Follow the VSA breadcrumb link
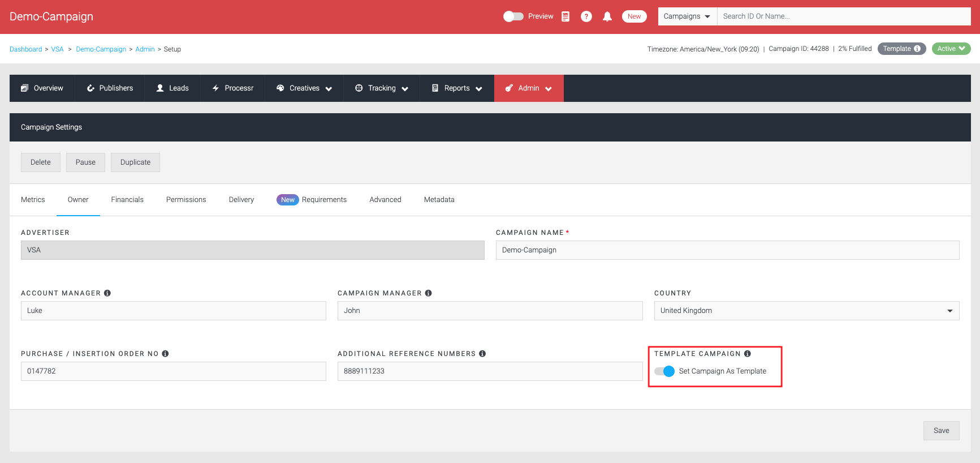 coord(57,49)
